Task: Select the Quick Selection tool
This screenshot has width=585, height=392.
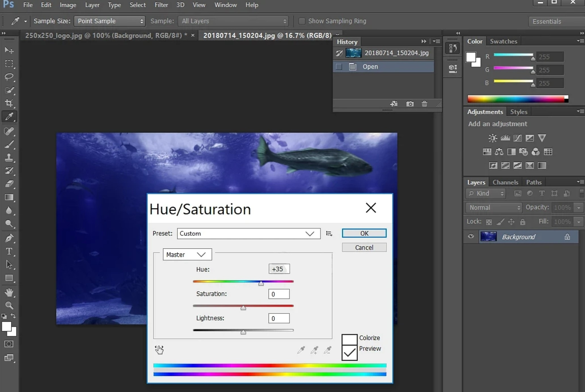Action: coord(9,90)
